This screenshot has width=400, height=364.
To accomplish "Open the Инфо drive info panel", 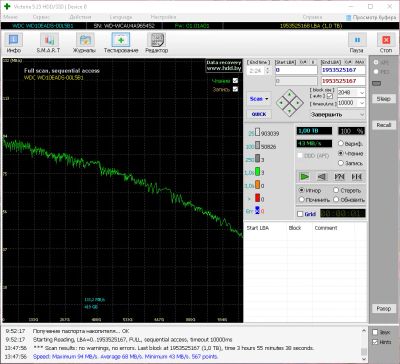I will [14, 43].
